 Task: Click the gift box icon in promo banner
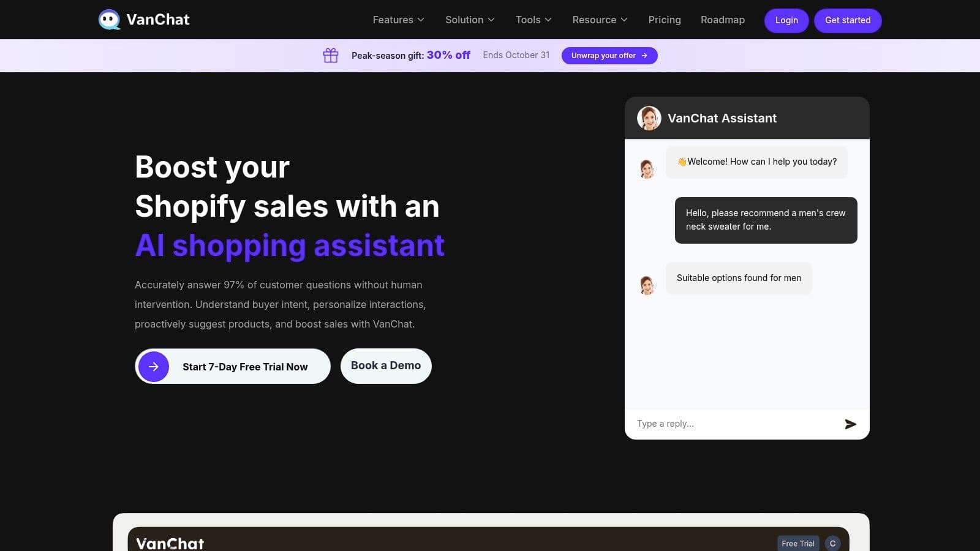pyautogui.click(x=331, y=55)
